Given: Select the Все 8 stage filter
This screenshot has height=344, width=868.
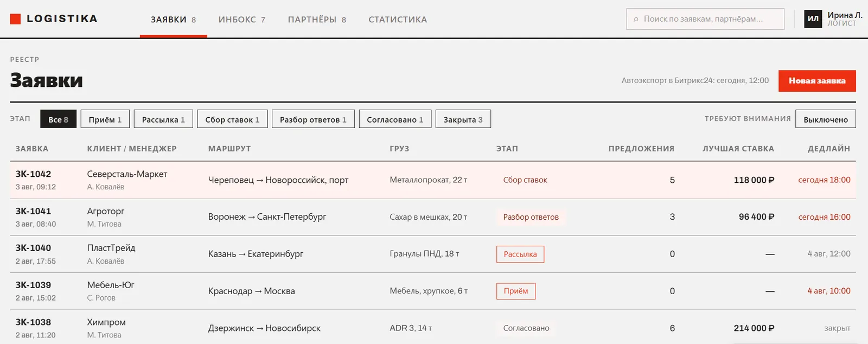Looking at the screenshot, I should 58,119.
